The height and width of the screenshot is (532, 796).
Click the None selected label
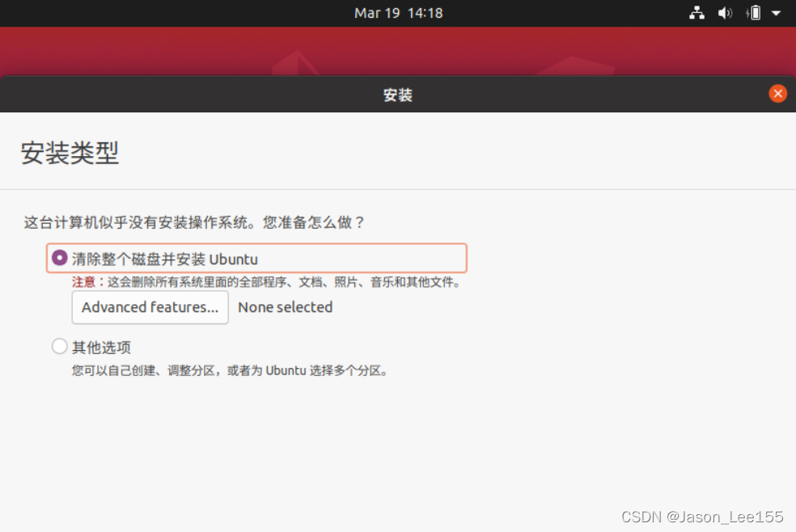(x=286, y=307)
